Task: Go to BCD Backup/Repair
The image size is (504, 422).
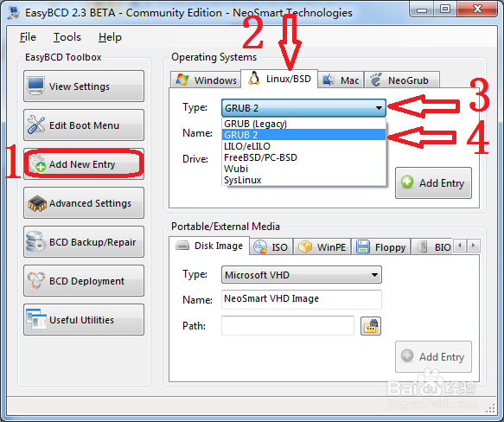Action: coord(84,242)
